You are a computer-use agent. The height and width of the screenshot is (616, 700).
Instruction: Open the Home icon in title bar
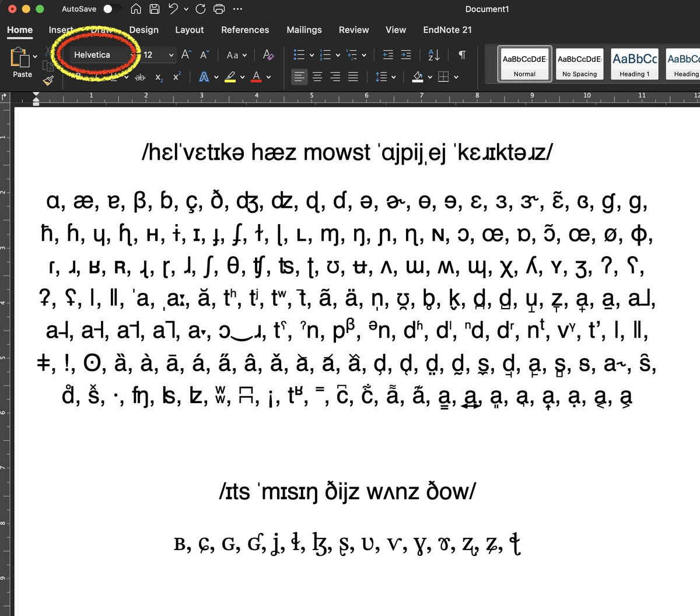click(x=136, y=9)
